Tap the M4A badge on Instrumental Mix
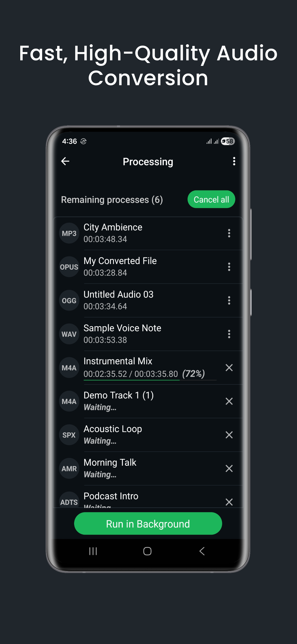Image resolution: width=297 pixels, height=644 pixels. 69,368
